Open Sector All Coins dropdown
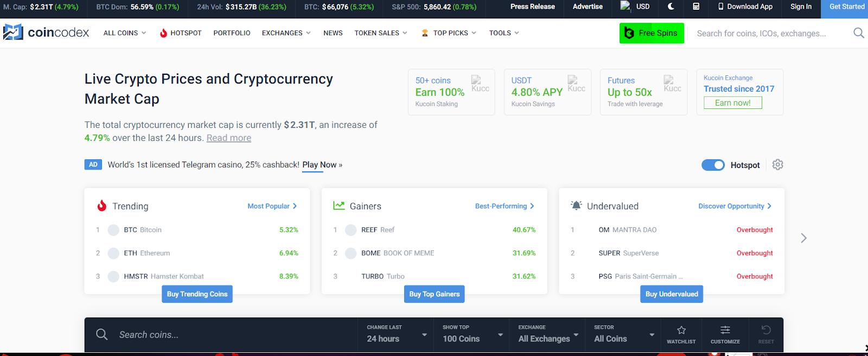 (623, 334)
